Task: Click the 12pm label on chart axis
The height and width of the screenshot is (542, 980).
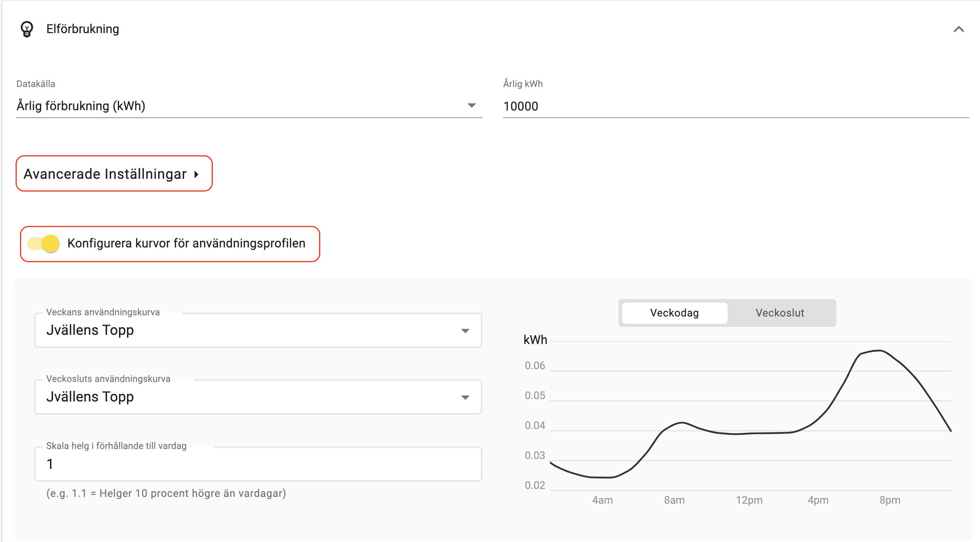Action: tap(749, 500)
